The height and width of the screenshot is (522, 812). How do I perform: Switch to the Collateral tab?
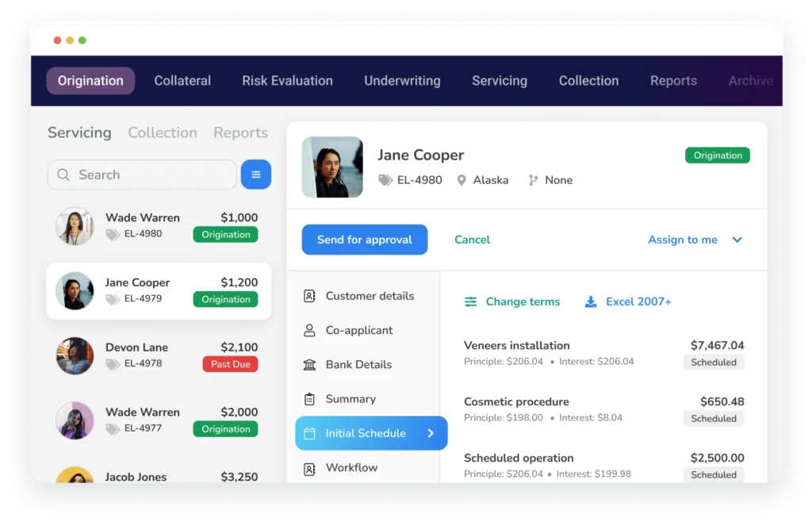tap(182, 81)
